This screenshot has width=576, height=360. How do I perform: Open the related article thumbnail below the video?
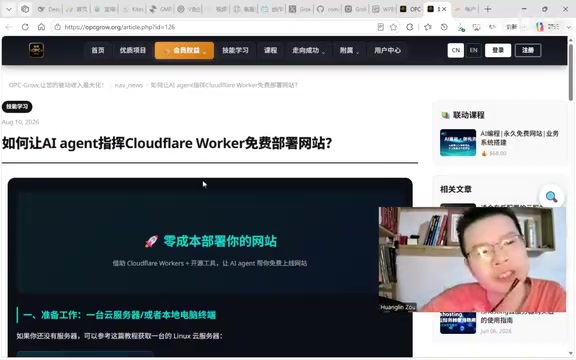(458, 323)
